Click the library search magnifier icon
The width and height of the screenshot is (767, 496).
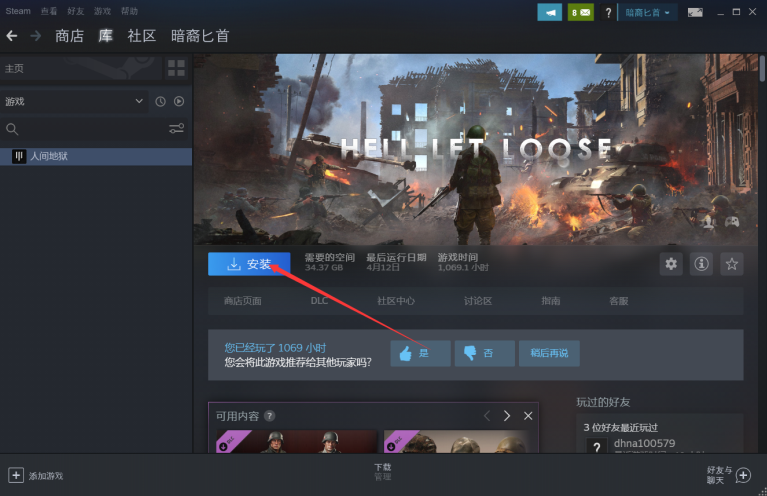tap(12, 129)
